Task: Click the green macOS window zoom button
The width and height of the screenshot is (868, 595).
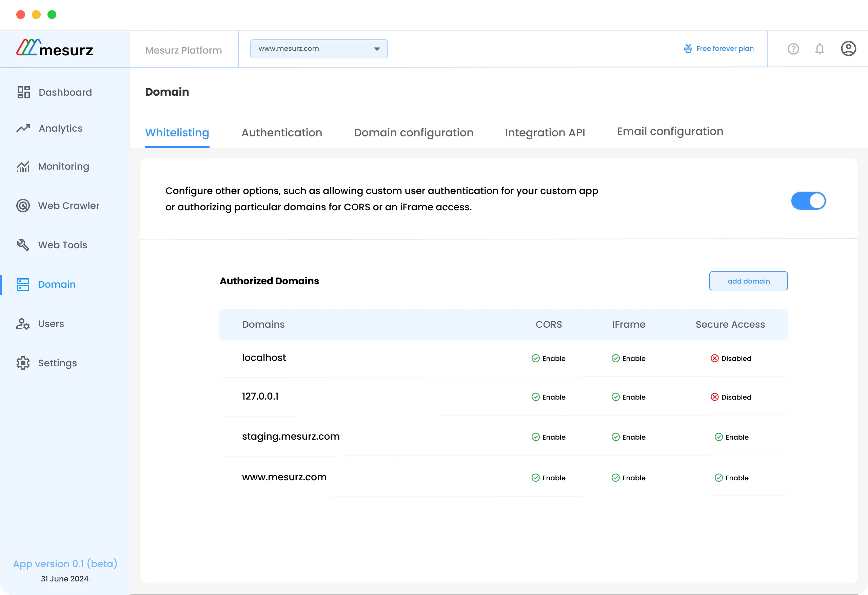Action: coord(52,15)
